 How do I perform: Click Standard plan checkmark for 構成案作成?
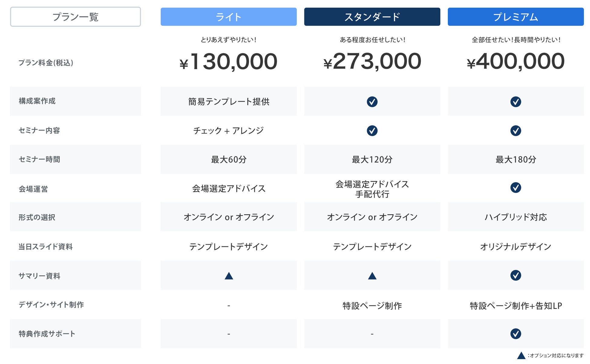click(x=372, y=102)
